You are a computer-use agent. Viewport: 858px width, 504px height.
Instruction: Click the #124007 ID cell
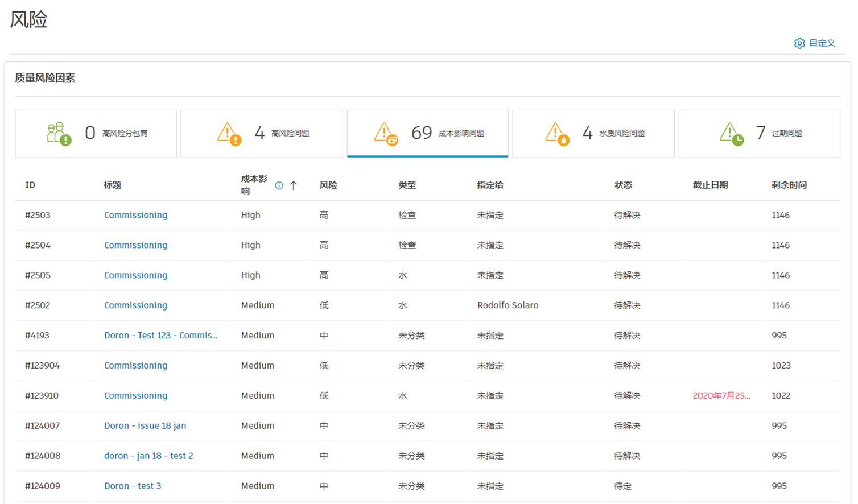tap(42, 426)
